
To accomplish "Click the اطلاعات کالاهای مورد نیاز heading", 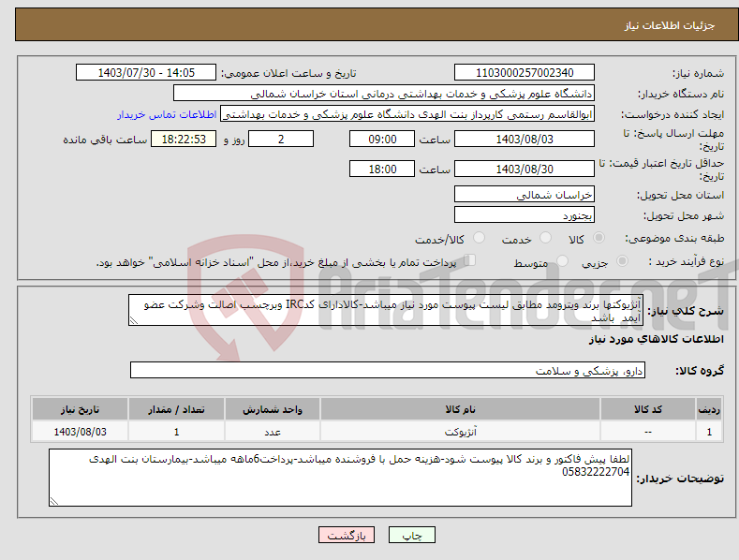I will pos(656,339).
